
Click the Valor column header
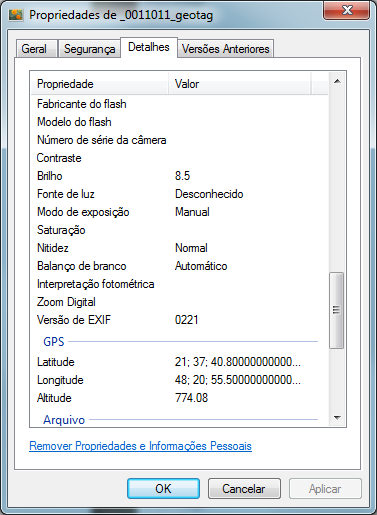click(240, 84)
